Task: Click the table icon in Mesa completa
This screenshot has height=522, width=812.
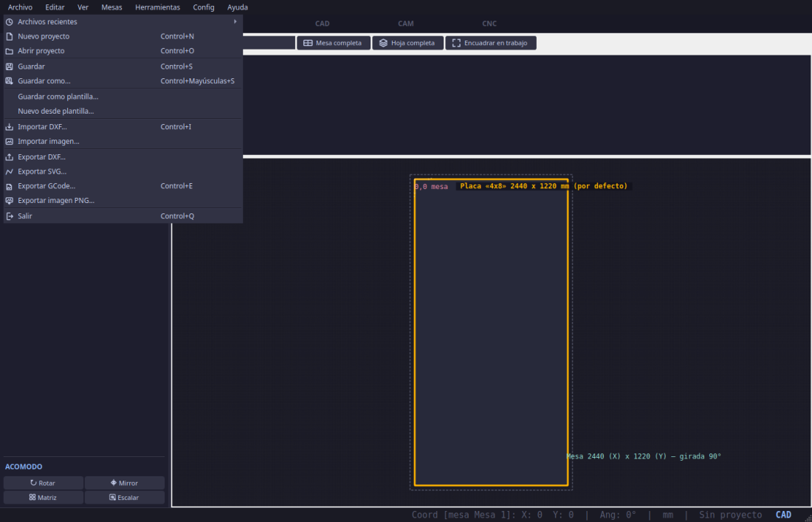Action: coord(308,43)
